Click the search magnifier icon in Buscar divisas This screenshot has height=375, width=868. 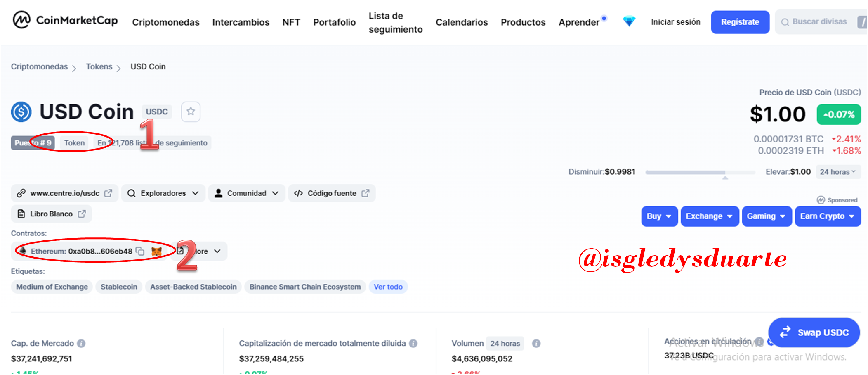click(785, 22)
